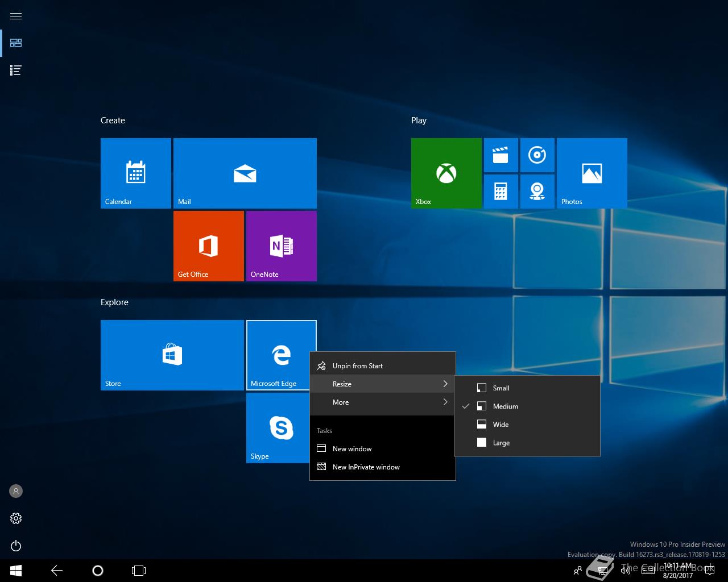Open the green Xbox tile
Image resolution: width=728 pixels, height=582 pixels.
[446, 173]
